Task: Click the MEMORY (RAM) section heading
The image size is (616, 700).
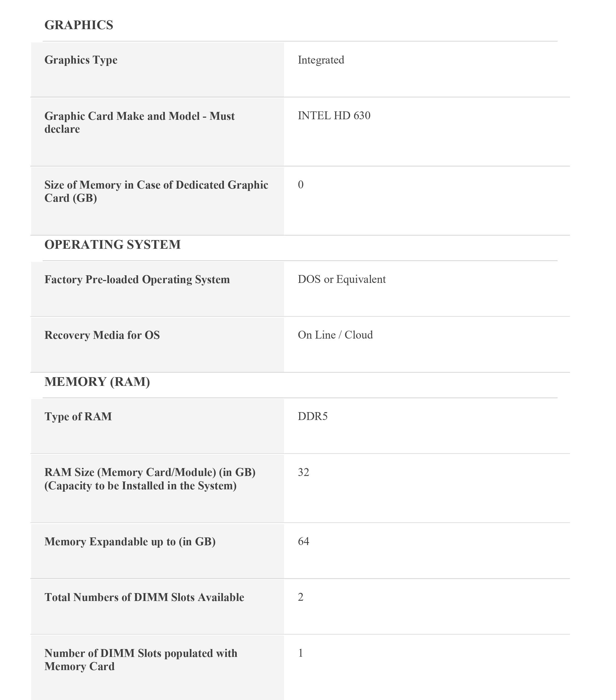Action: coord(97,381)
